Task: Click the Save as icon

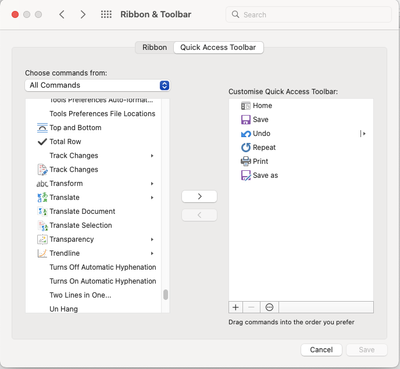Action: click(x=246, y=175)
